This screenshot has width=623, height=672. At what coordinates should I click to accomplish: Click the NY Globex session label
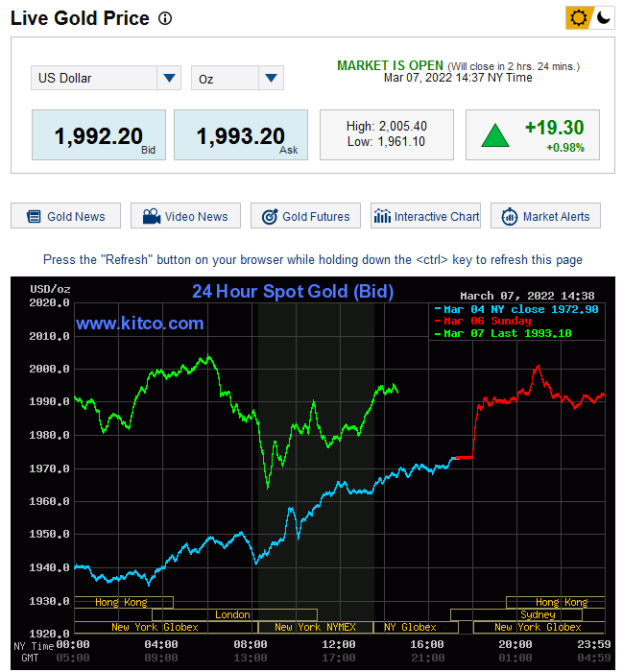point(410,627)
